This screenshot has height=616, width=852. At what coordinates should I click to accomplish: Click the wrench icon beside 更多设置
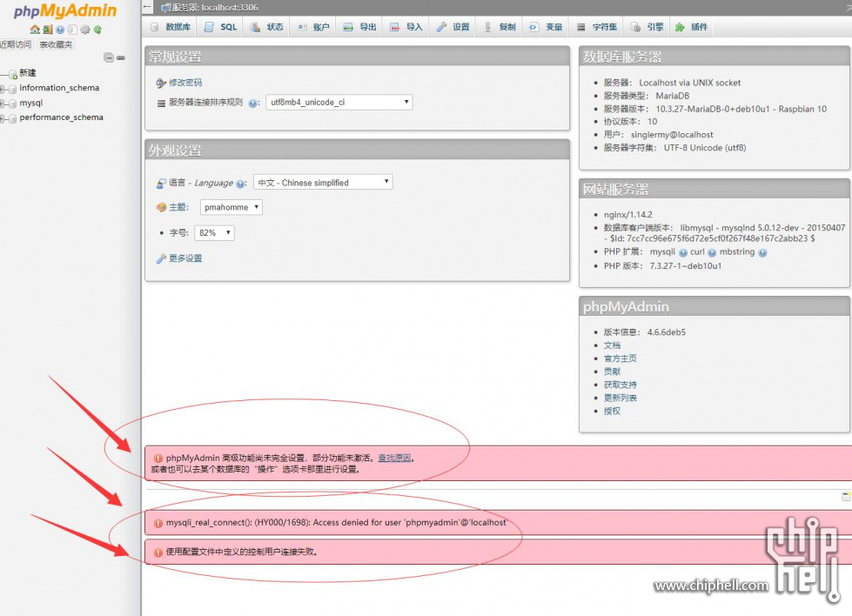click(x=161, y=258)
